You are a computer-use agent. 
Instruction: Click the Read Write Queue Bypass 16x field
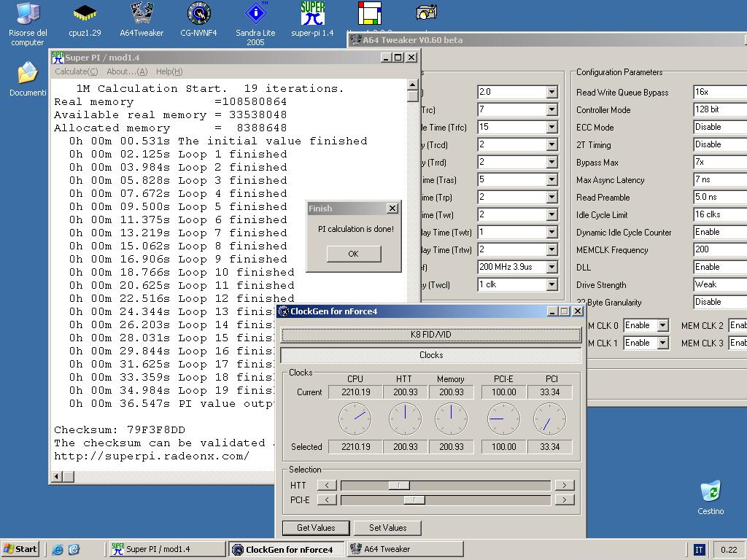pos(720,92)
